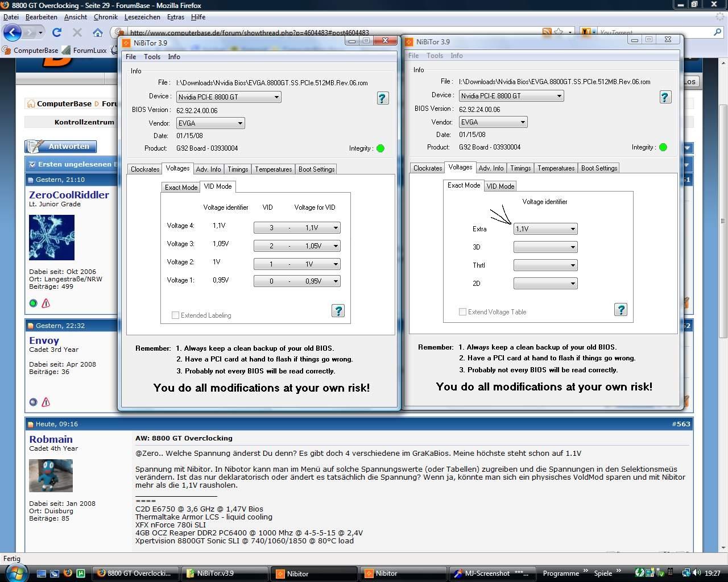The height and width of the screenshot is (582, 728).
Task: Toggle Extended Labeling checkbox
Action: (x=175, y=315)
